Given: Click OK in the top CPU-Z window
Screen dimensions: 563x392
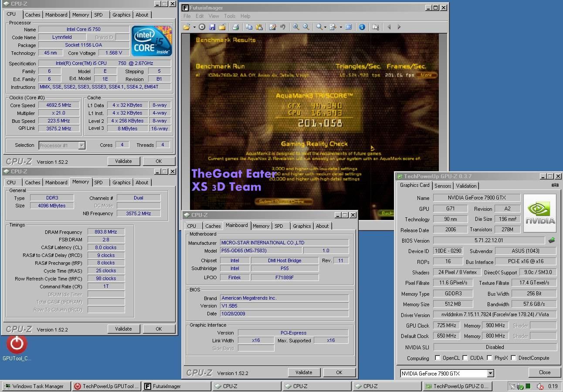Looking at the screenshot, I should (x=159, y=161).
